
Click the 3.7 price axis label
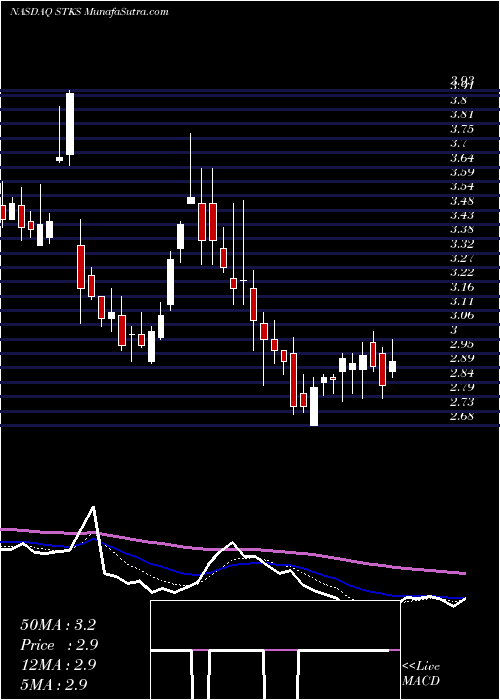pos(459,143)
